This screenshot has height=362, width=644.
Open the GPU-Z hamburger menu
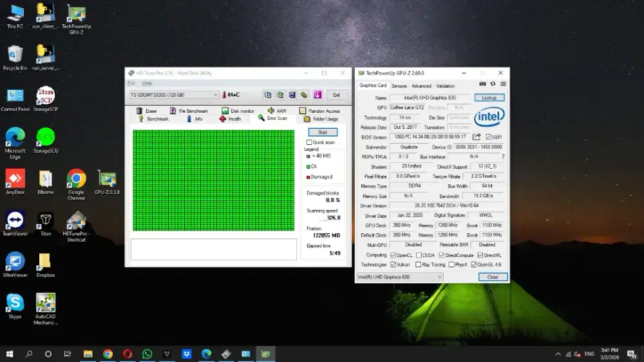pyautogui.click(x=503, y=84)
